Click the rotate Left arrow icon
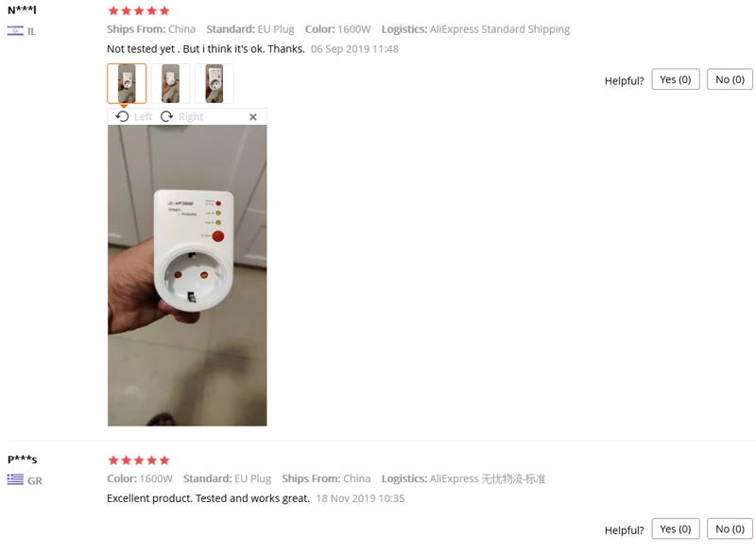The width and height of the screenshot is (756, 556). (x=123, y=116)
